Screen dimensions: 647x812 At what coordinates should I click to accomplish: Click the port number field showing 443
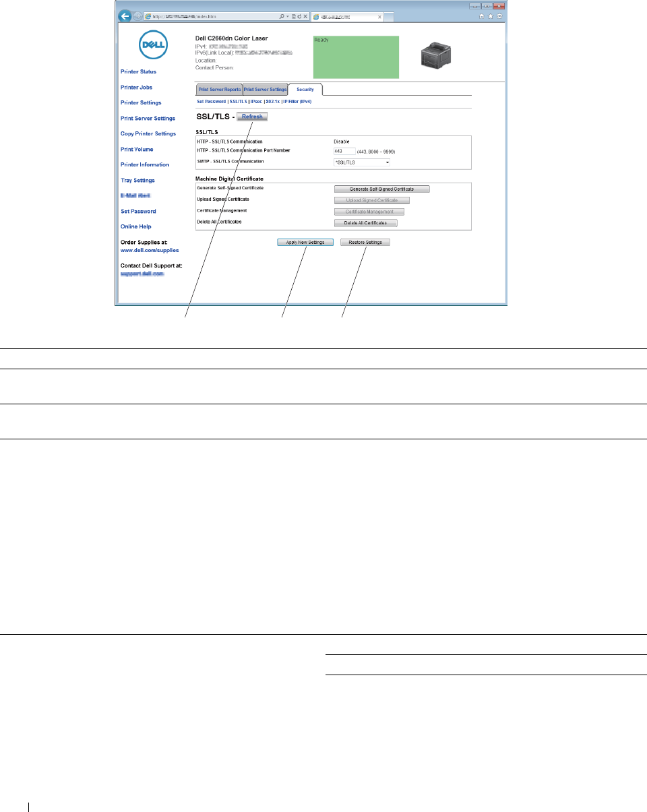[x=344, y=152]
